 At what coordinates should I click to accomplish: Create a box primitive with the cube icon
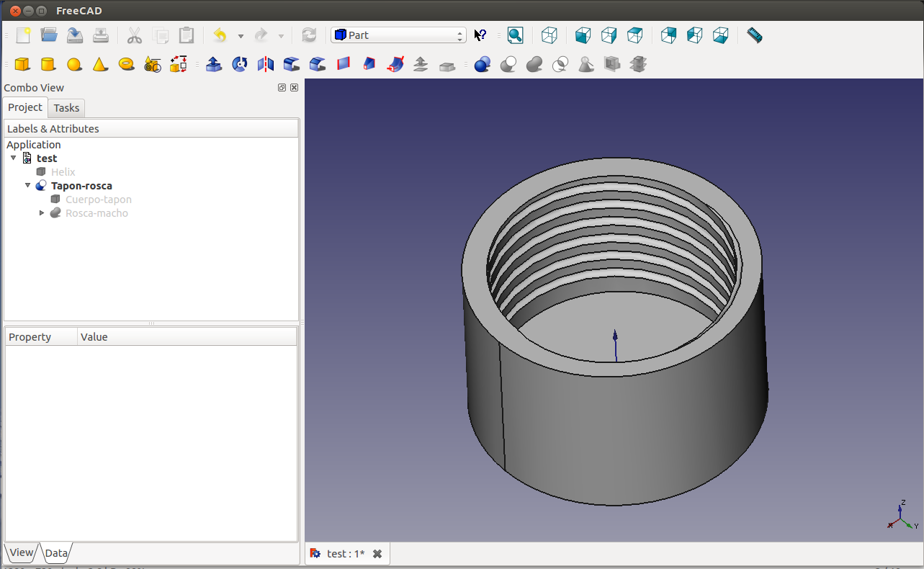click(22, 65)
